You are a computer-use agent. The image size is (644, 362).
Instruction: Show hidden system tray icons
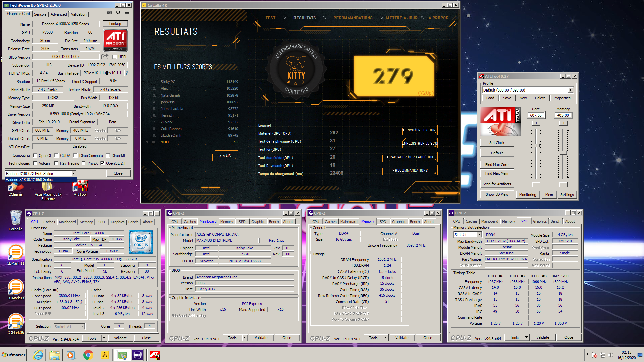(x=587, y=355)
